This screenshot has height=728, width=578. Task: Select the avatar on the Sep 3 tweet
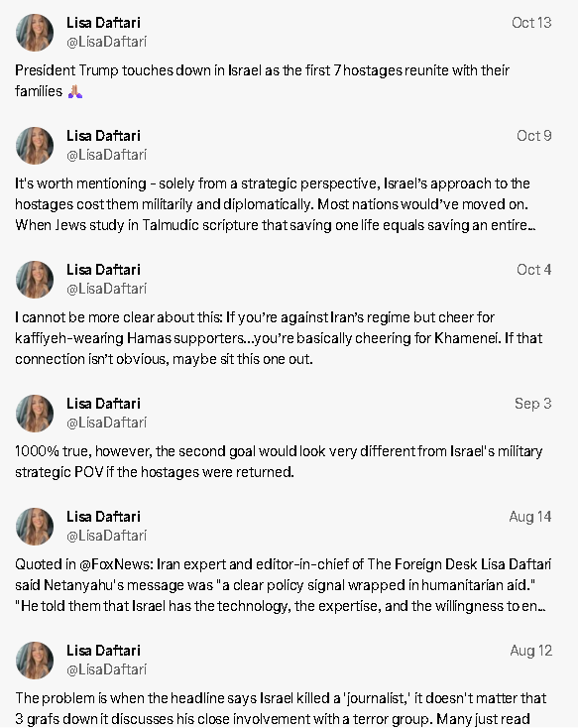click(35, 414)
